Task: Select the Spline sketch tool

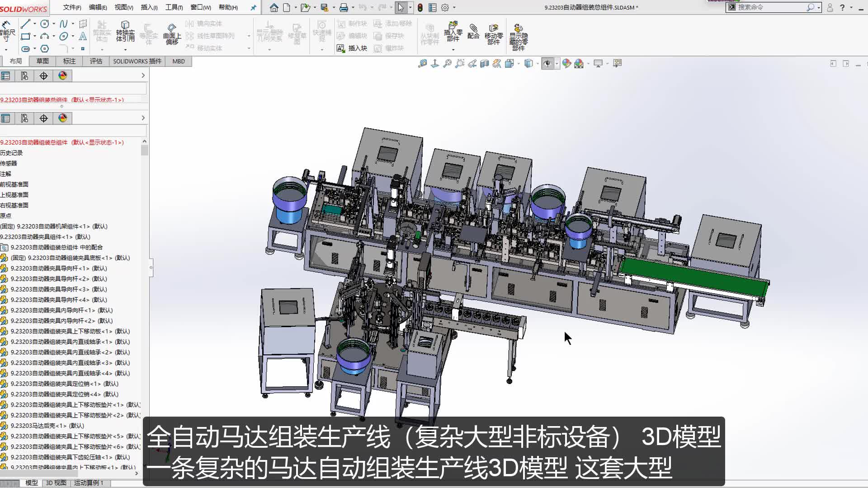Action: click(x=63, y=23)
